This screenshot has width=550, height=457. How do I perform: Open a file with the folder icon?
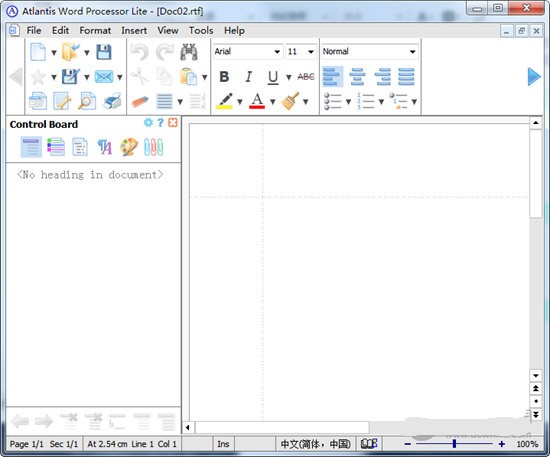pos(71,52)
